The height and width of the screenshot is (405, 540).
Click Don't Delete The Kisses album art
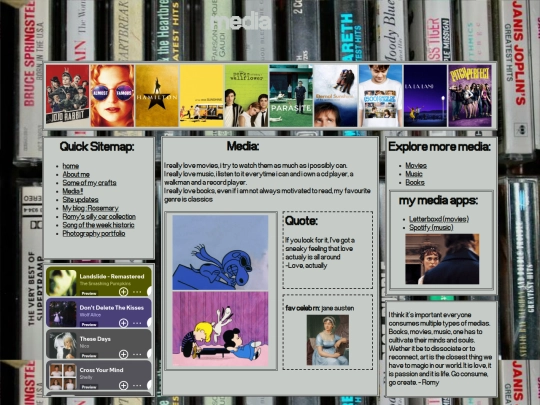click(x=62, y=313)
